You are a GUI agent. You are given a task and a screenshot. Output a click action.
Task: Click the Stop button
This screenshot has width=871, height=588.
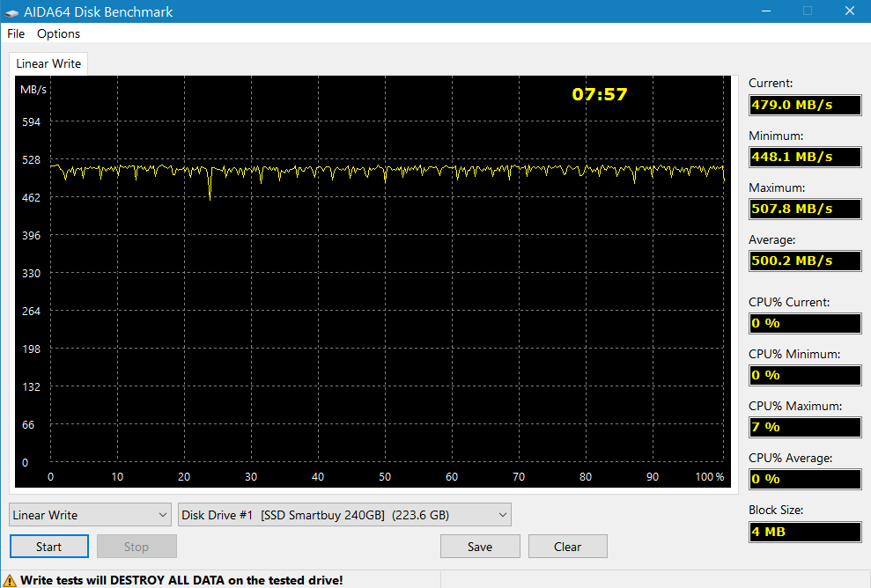137,547
